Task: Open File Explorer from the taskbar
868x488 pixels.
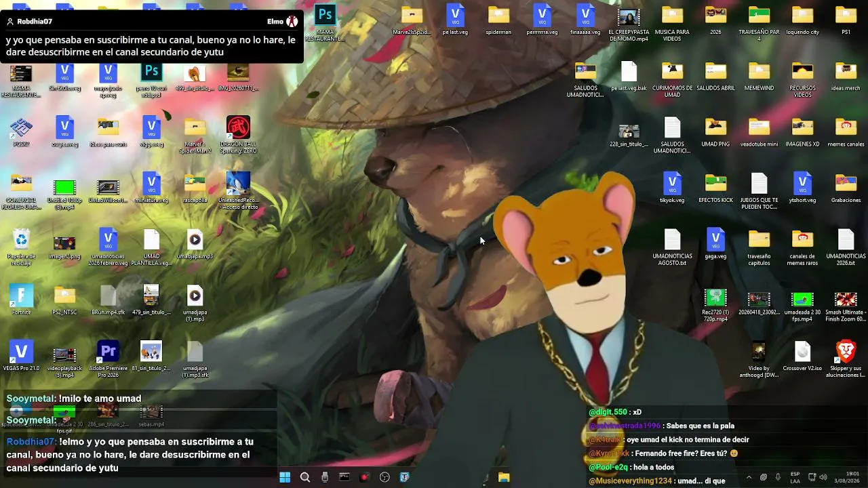Action: (x=504, y=477)
